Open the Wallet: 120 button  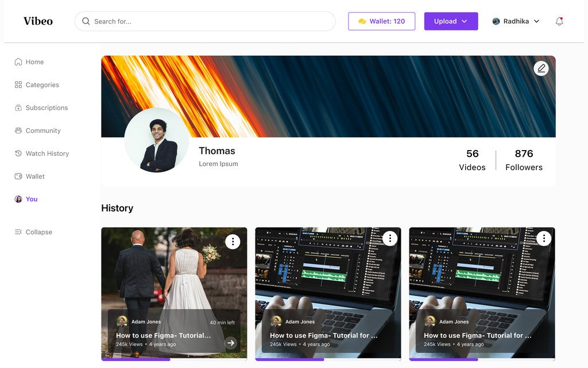coord(381,21)
